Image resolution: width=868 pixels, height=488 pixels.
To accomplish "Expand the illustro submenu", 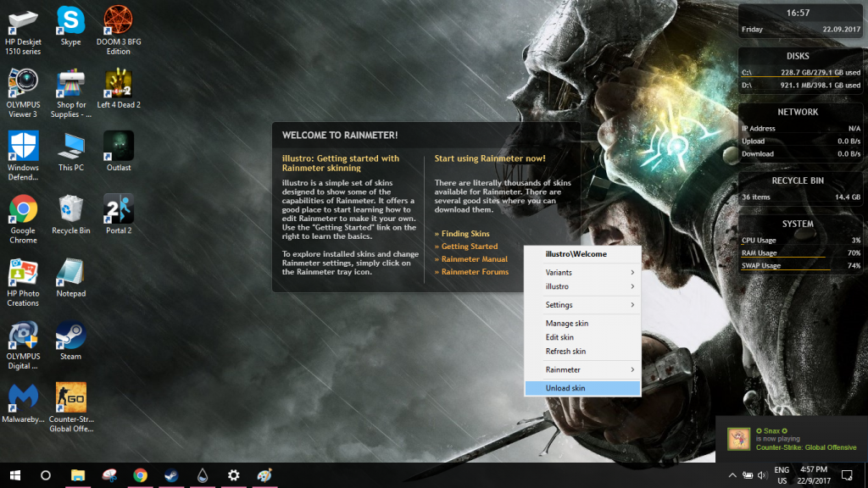I will click(x=583, y=286).
